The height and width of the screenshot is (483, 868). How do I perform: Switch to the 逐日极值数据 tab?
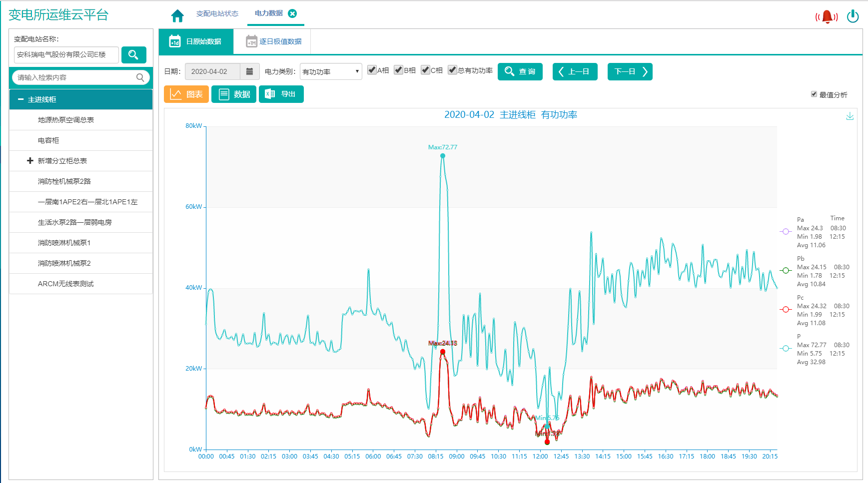pos(273,41)
